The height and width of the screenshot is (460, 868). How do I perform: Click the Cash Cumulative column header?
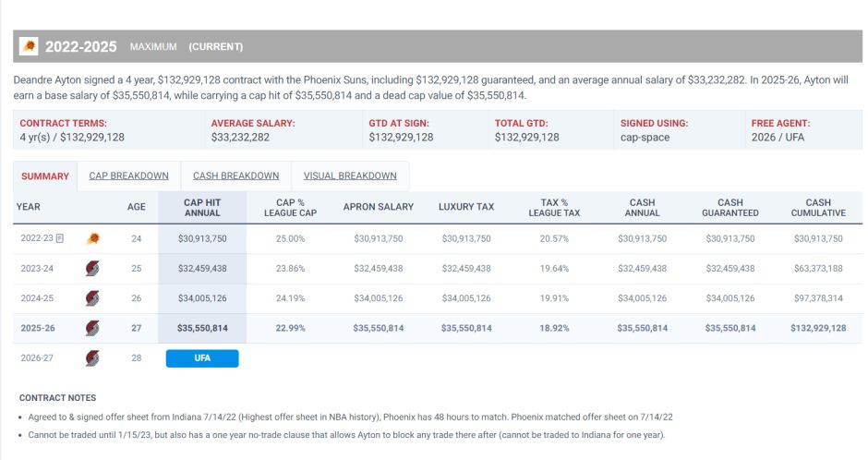817,207
